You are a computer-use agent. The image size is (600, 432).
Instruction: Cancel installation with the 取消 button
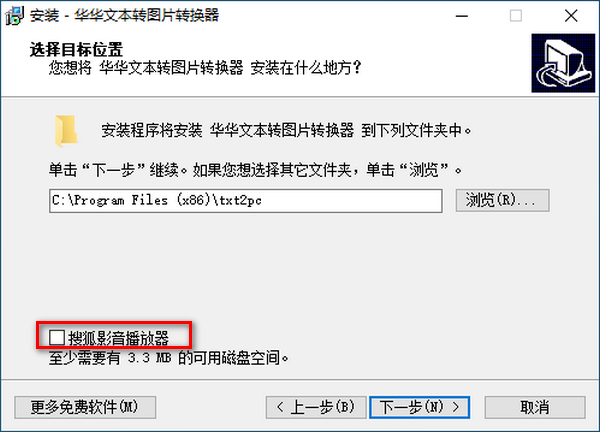535,407
